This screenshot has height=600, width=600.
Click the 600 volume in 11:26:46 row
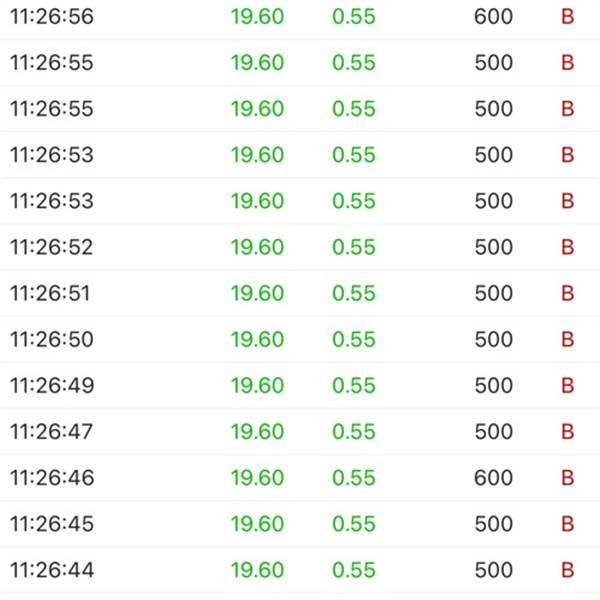493,478
